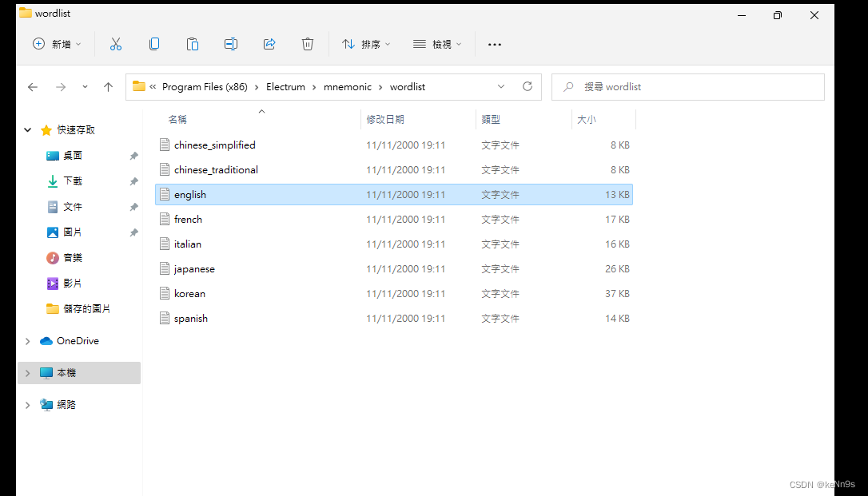Open the 排序 (Sort) dropdown

[366, 44]
